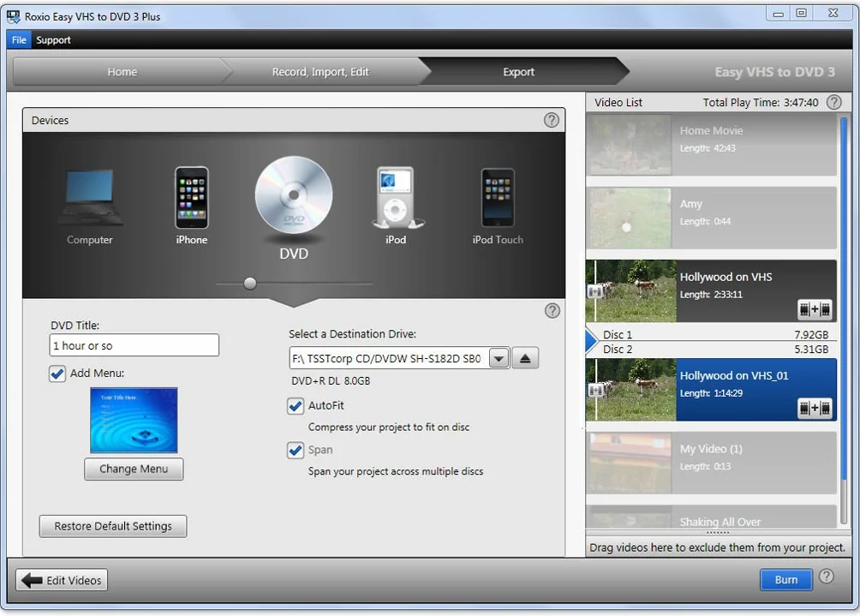The width and height of the screenshot is (860, 616).
Task: Click the resize grip dots above drop area
Action: pos(718,533)
